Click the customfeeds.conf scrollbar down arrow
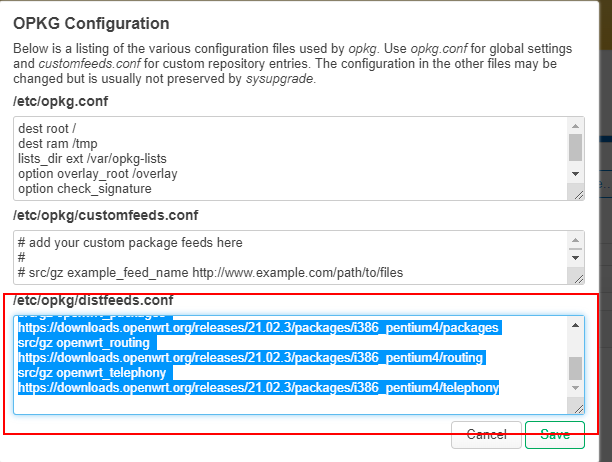612x462 pixels. point(575,258)
